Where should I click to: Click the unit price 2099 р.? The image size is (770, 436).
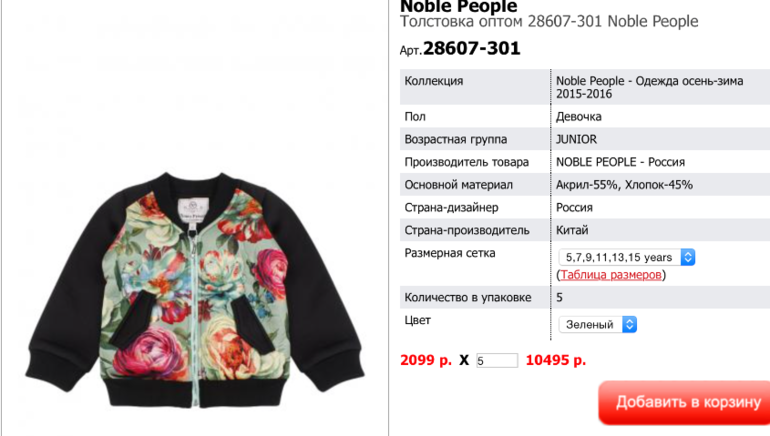pos(426,360)
